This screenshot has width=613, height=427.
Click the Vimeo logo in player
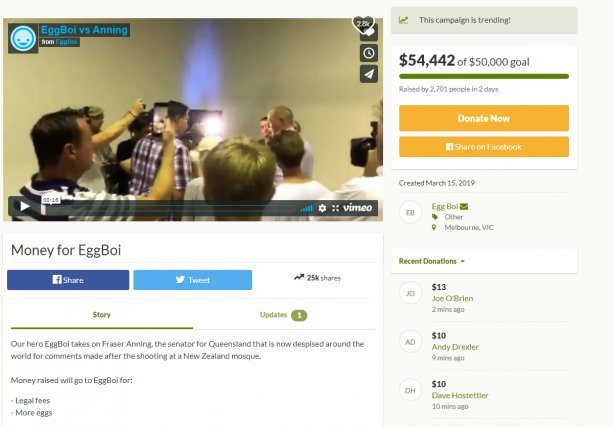coord(357,208)
